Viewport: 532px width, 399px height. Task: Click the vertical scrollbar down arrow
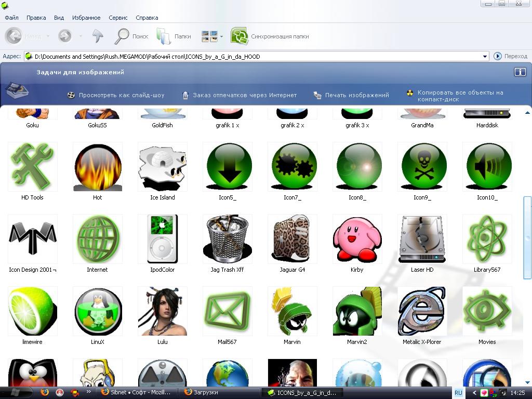528,382
